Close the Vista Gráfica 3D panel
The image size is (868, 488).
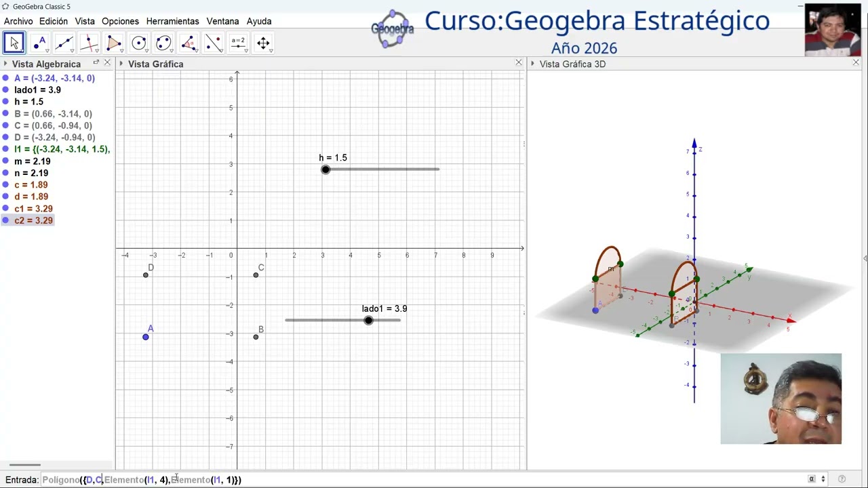856,63
